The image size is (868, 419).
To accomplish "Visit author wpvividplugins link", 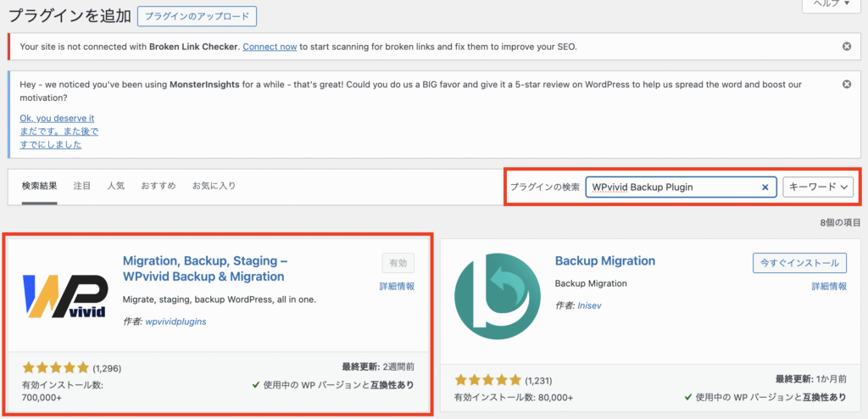I will [x=175, y=321].
